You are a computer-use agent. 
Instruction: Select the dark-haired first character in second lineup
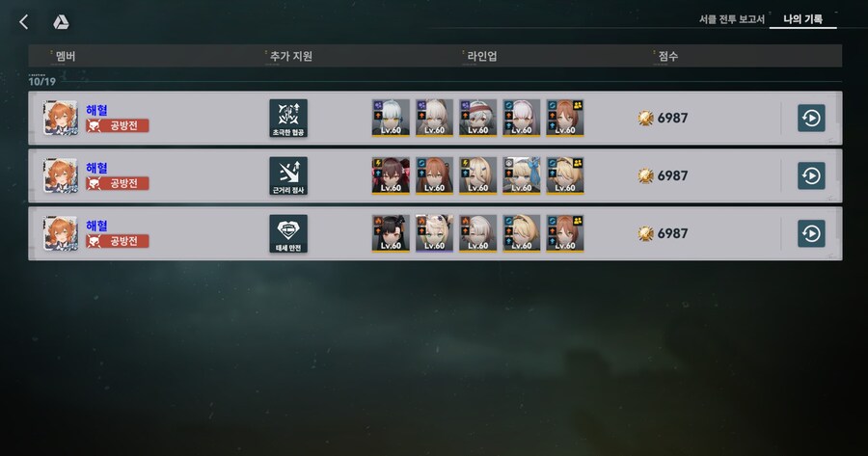[391, 176]
